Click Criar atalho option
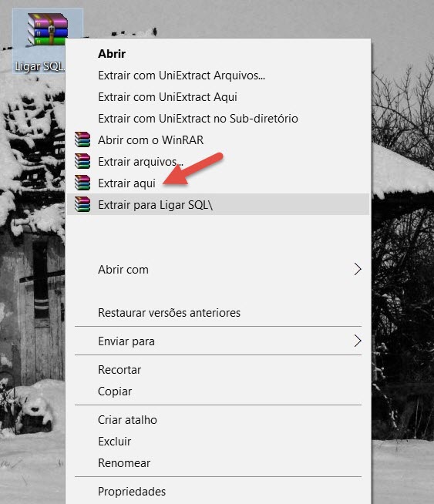 pos(218,420)
